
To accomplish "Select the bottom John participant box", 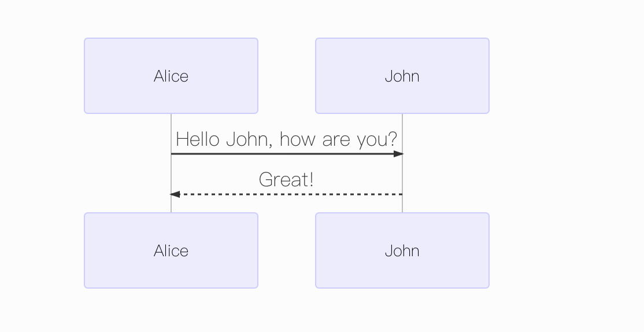I will coord(402,250).
